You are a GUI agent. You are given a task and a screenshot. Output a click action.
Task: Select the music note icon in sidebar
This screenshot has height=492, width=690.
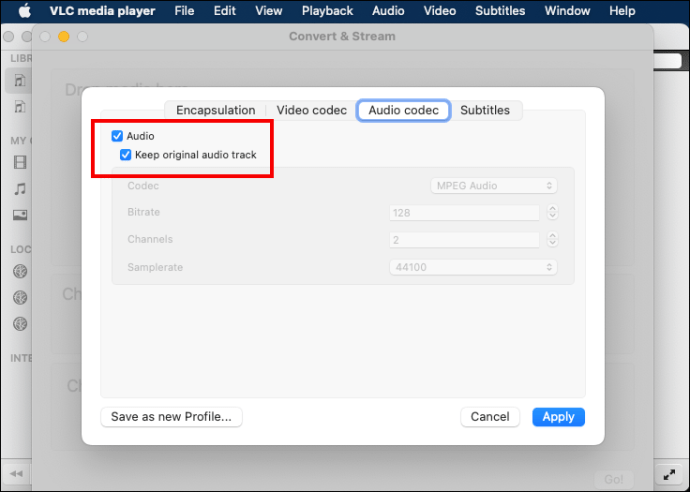pyautogui.click(x=19, y=188)
